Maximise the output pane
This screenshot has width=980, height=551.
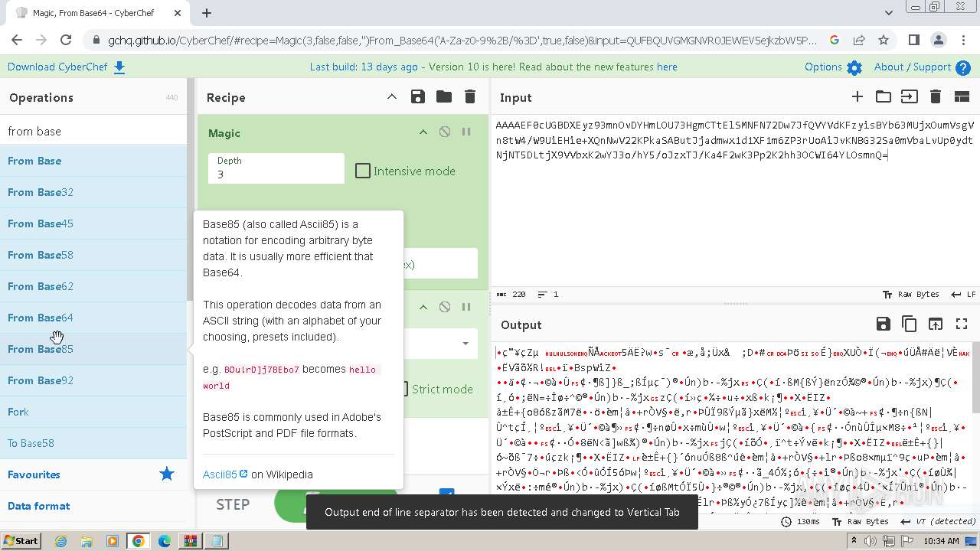(962, 324)
